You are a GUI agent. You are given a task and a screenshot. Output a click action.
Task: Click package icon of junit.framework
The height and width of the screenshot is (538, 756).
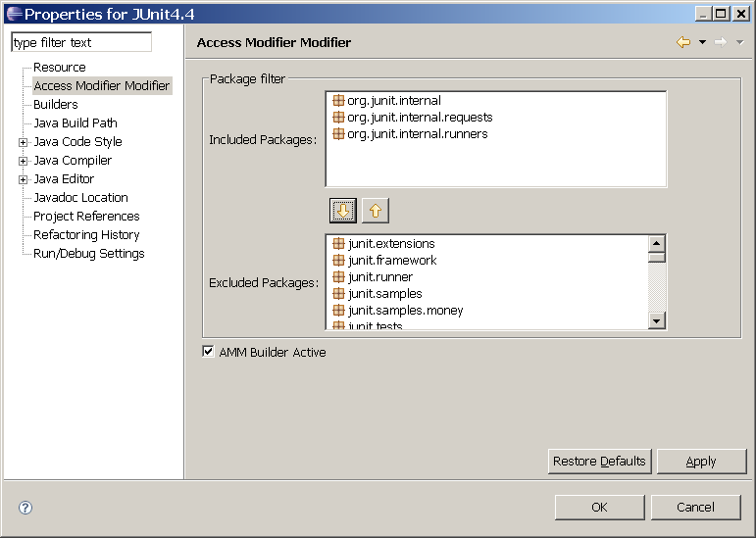pos(338,260)
